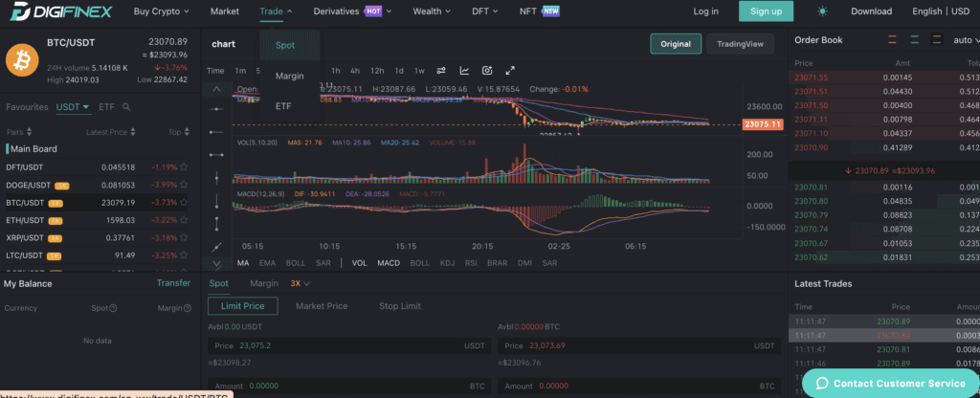This screenshot has width=980, height=398.
Task: Open chart indicator settings sliders icon
Action: click(440, 71)
